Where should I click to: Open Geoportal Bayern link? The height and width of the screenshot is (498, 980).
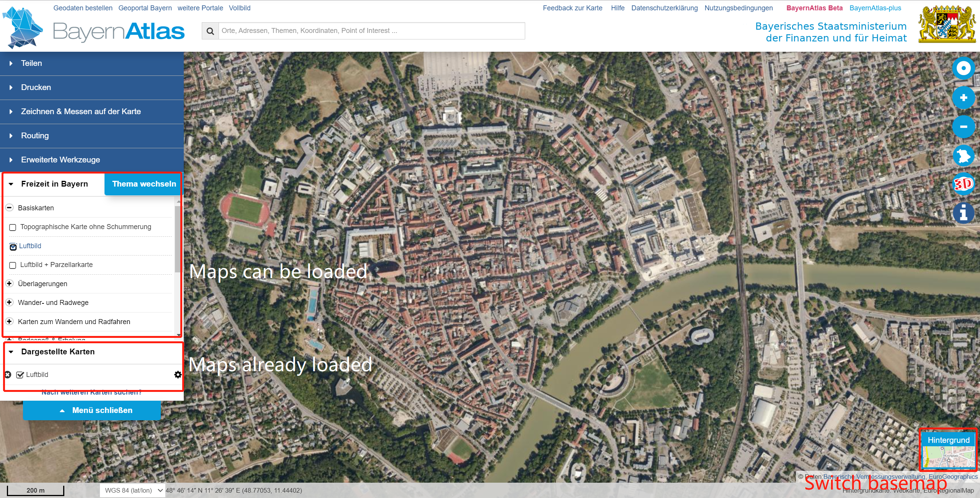(145, 8)
